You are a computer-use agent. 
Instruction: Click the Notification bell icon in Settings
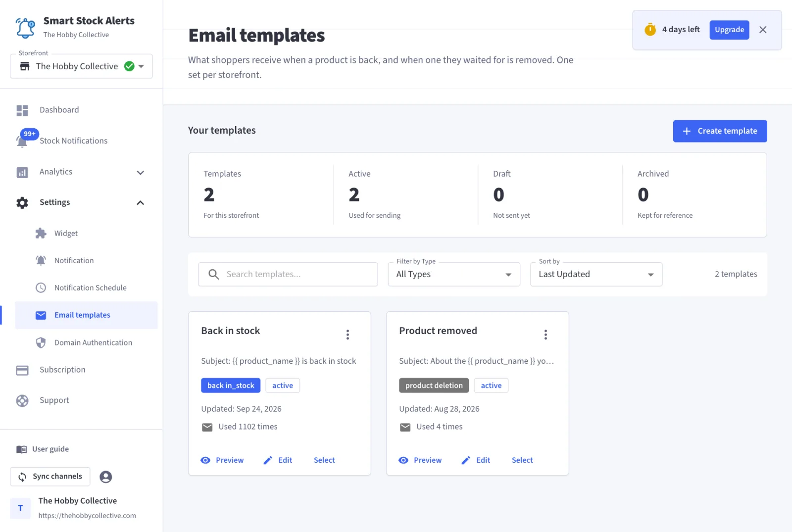(x=41, y=260)
